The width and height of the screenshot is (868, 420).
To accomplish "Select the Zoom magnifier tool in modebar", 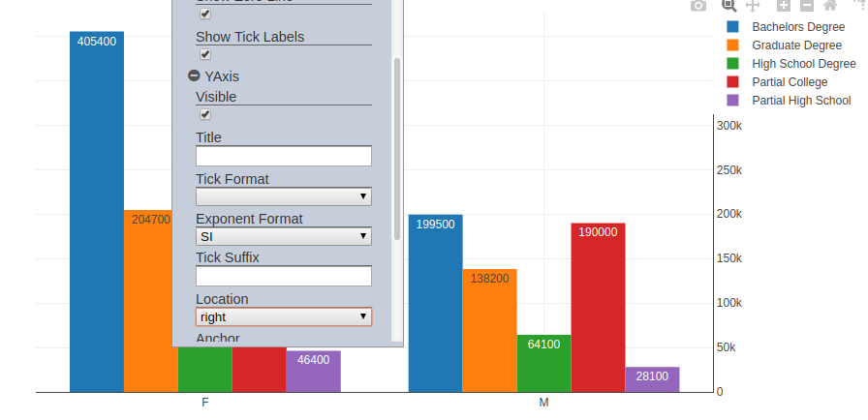I will [729, 6].
